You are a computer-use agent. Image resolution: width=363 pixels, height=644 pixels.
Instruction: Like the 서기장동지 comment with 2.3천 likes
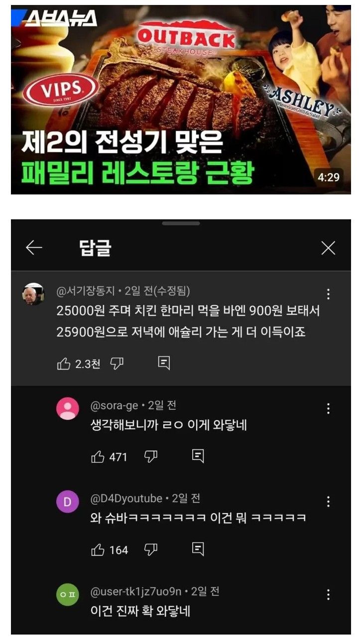tap(64, 364)
